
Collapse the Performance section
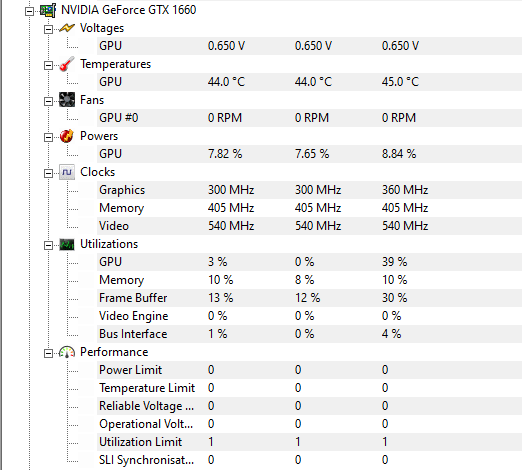point(48,353)
